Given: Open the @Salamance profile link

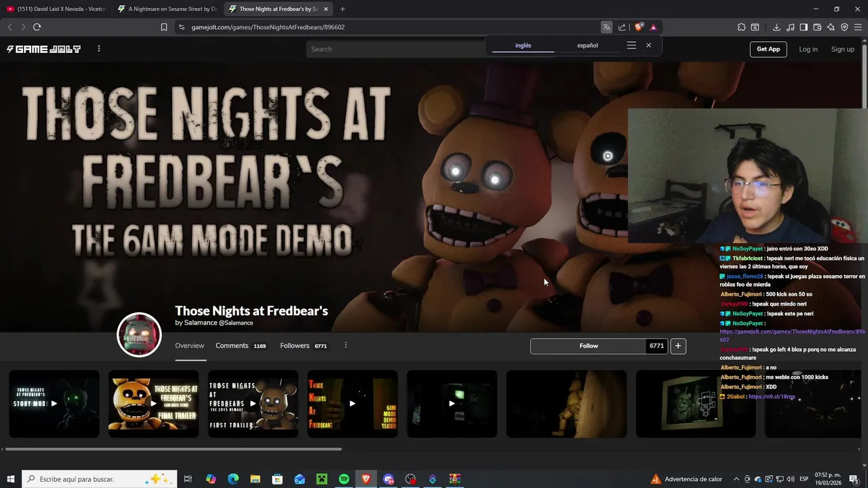Looking at the screenshot, I should [x=235, y=323].
